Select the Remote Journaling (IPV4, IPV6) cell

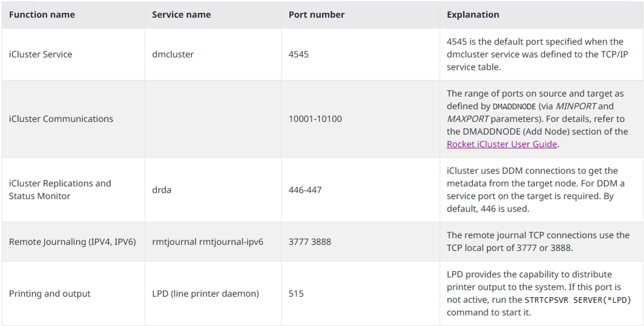pos(72,242)
